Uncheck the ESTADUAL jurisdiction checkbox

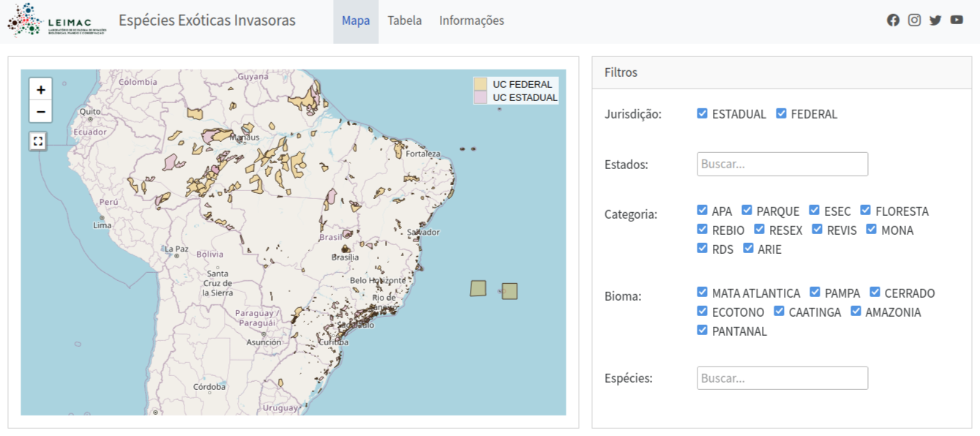point(703,113)
